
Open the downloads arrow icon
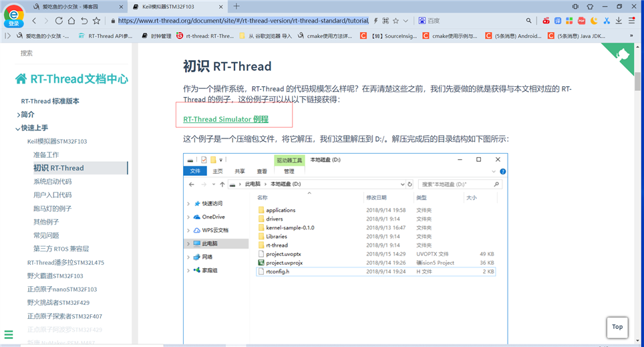[619, 21]
